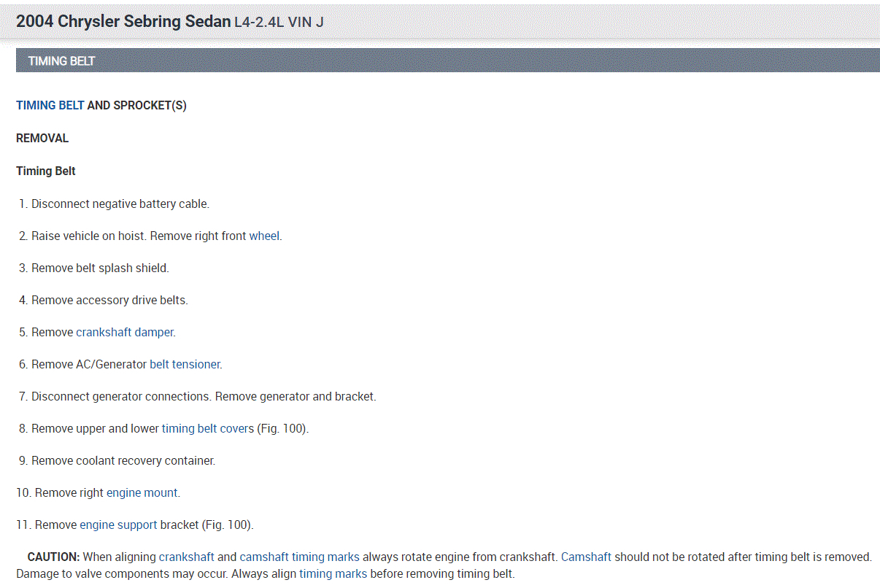
Task: Open the blue TIMING BELT link before AND SPROCKET(S)
Action: click(50, 105)
